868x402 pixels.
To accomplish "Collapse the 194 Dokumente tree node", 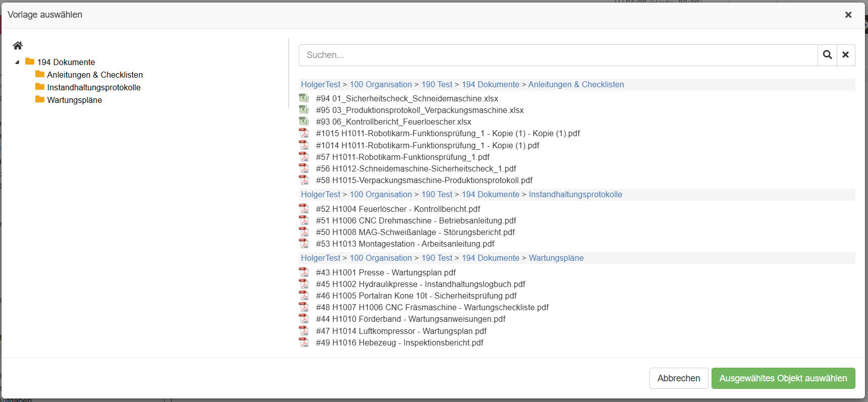I will tap(17, 62).
